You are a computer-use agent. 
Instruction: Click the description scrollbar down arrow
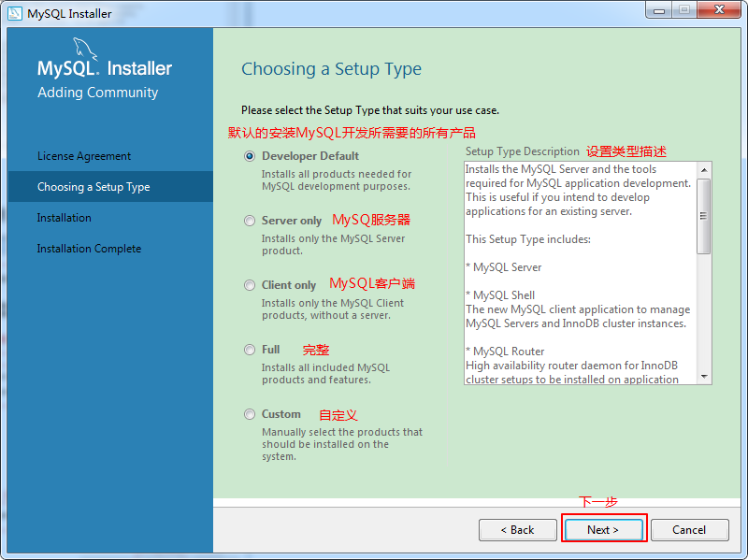pyautogui.click(x=704, y=377)
